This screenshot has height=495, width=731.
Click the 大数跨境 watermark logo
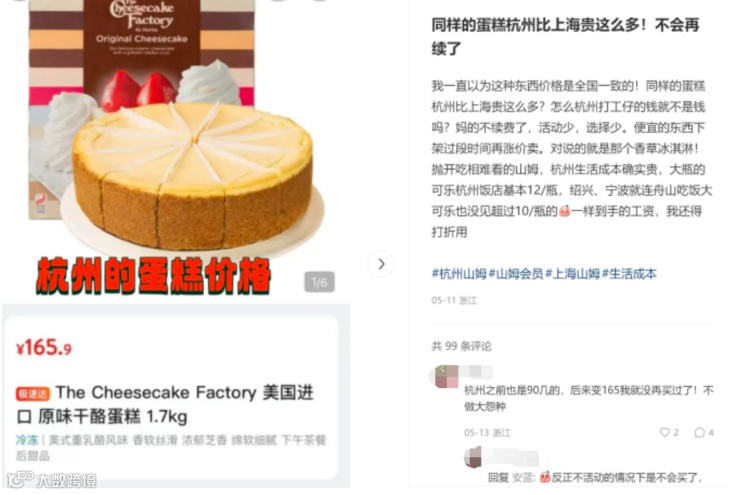pyautogui.click(x=51, y=480)
